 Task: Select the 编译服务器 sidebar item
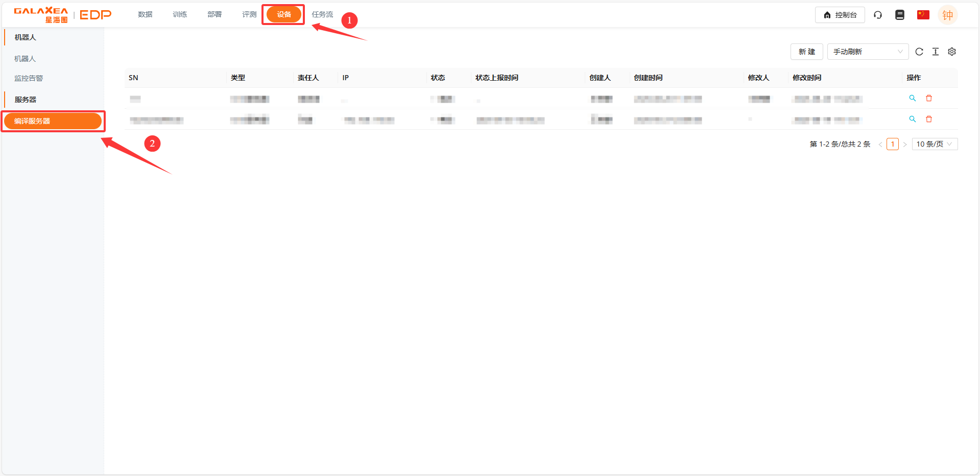(53, 121)
